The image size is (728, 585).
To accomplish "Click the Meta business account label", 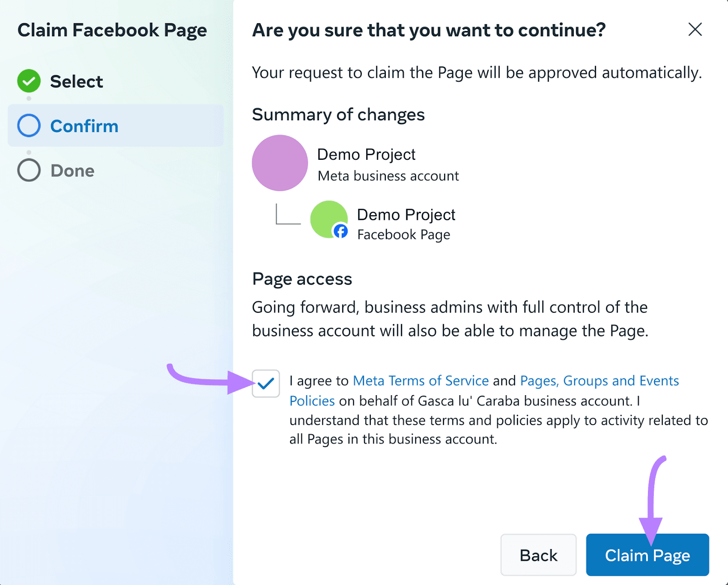I will 388,176.
